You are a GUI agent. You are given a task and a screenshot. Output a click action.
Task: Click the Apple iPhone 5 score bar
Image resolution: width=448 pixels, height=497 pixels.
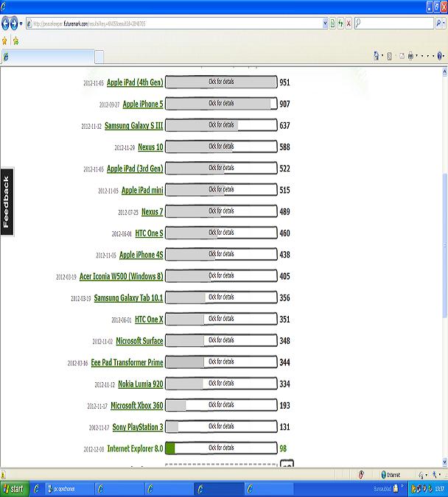[x=221, y=104]
